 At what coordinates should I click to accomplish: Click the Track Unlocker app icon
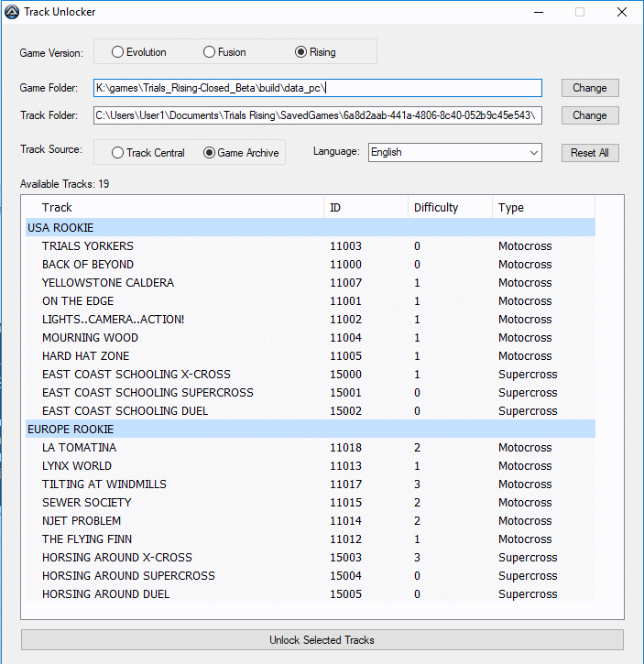pyautogui.click(x=11, y=12)
